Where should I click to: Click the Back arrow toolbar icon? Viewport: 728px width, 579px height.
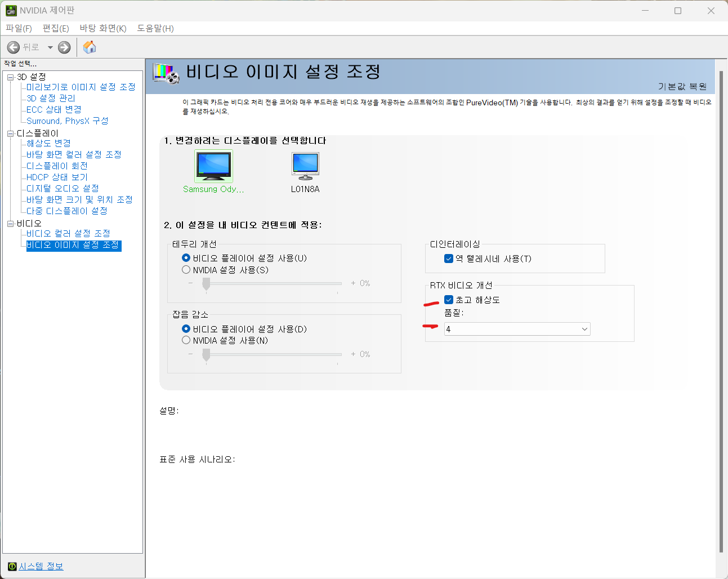(x=14, y=47)
